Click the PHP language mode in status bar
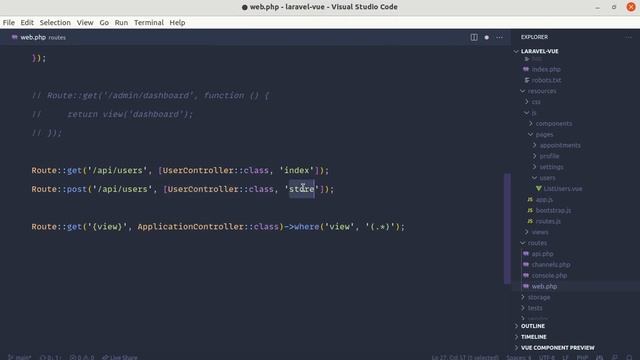640x360 pixels. coord(582,357)
